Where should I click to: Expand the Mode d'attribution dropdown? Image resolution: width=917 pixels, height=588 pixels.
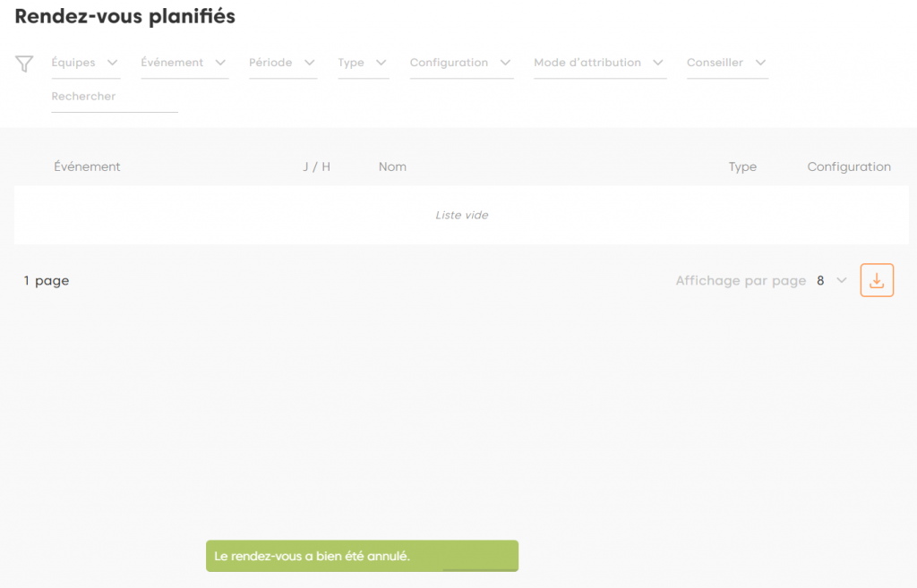pos(599,63)
